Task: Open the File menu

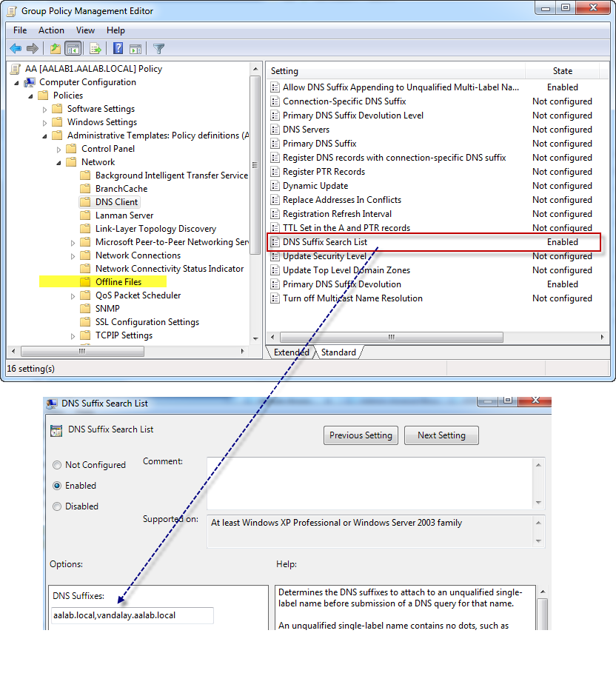Action: (20, 30)
